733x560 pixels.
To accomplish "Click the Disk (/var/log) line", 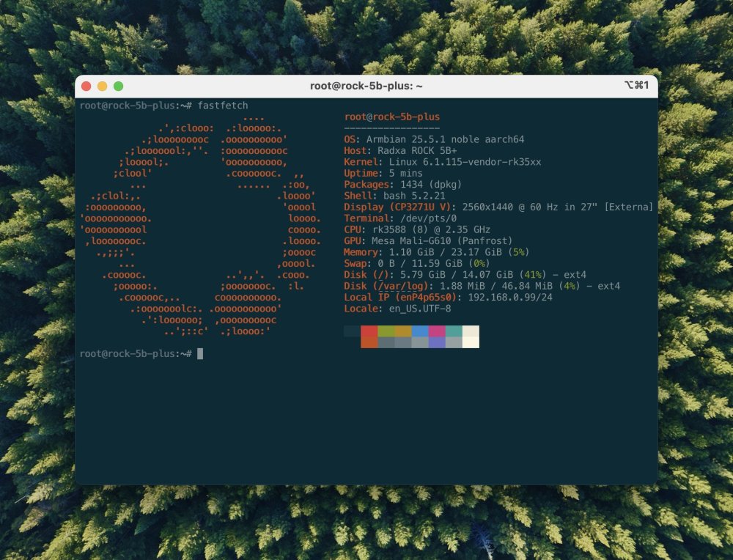I will (482, 286).
